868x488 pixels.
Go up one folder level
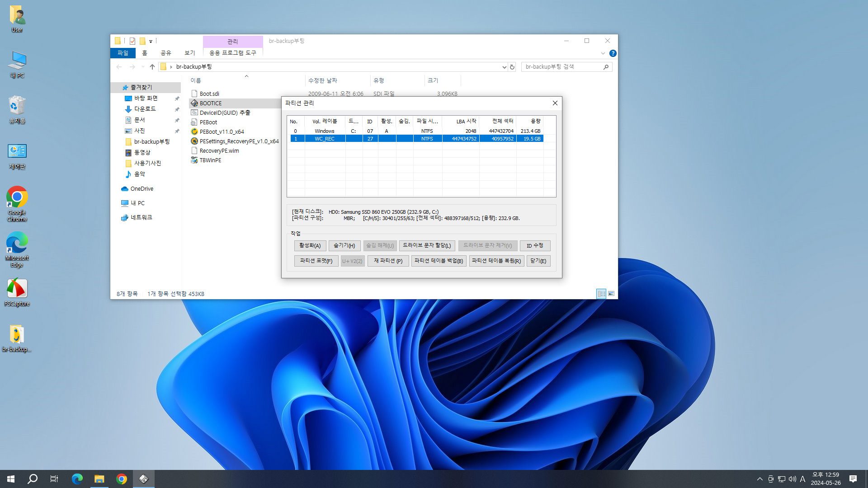click(152, 67)
